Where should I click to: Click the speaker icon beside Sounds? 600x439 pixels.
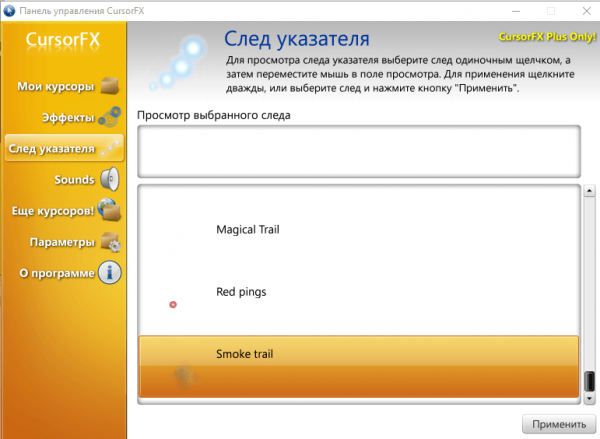[x=110, y=179]
